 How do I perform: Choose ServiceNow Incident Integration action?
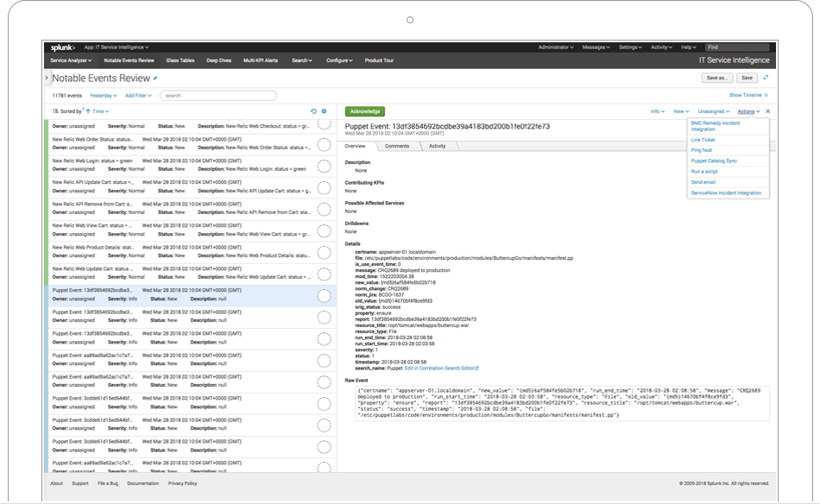[728, 193]
